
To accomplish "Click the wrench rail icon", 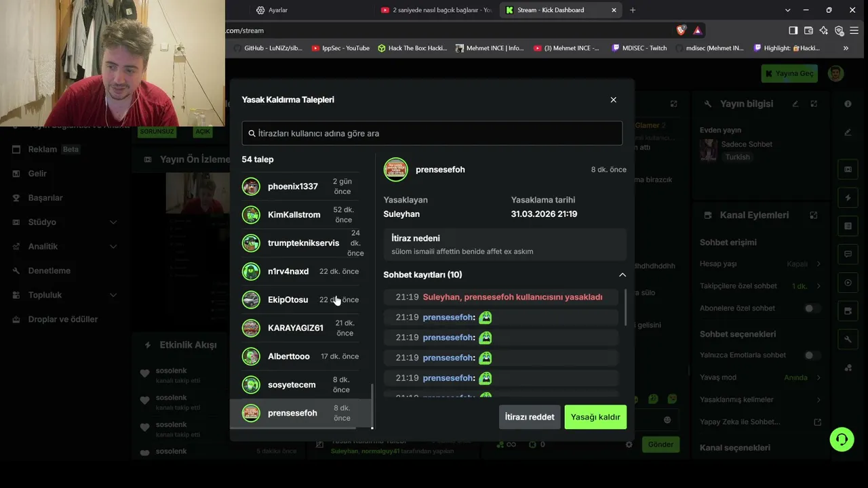I will (x=848, y=339).
